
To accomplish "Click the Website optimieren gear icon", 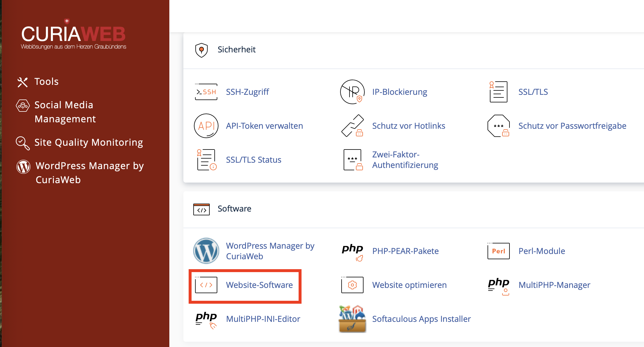I will pyautogui.click(x=352, y=285).
